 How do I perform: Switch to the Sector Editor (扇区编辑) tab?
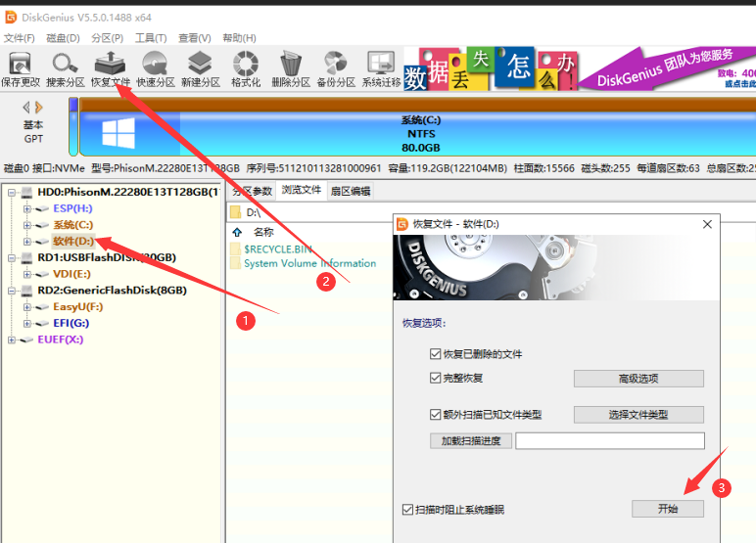(350, 191)
